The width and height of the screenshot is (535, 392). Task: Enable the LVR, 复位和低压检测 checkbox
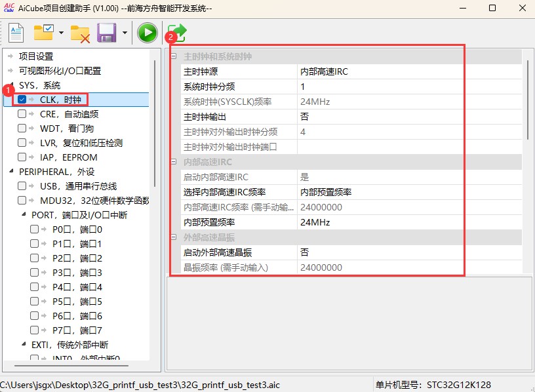coord(22,142)
